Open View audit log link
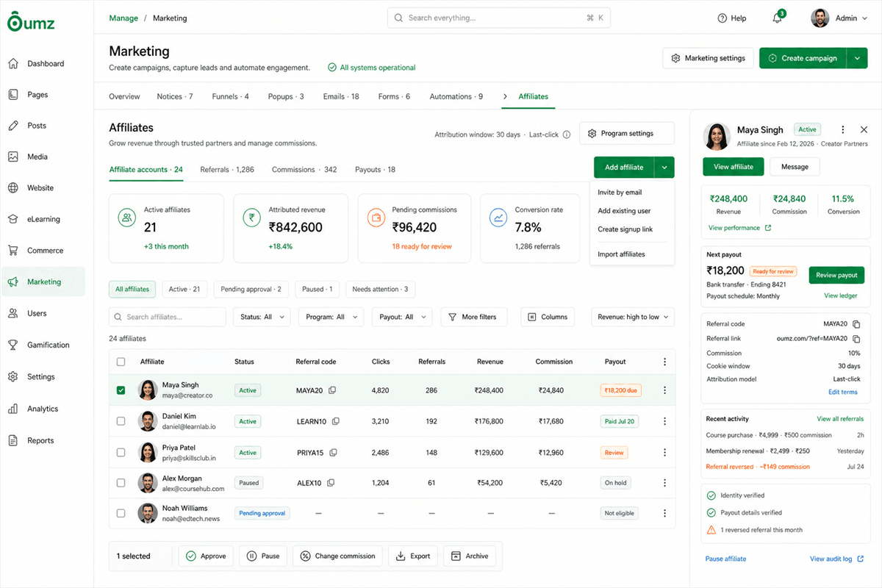Screen dimensions: 882x588 (836, 559)
